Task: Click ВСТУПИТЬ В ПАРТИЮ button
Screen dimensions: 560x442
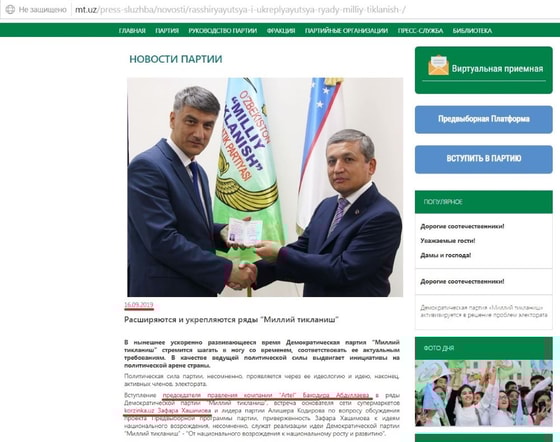Action: [x=484, y=159]
